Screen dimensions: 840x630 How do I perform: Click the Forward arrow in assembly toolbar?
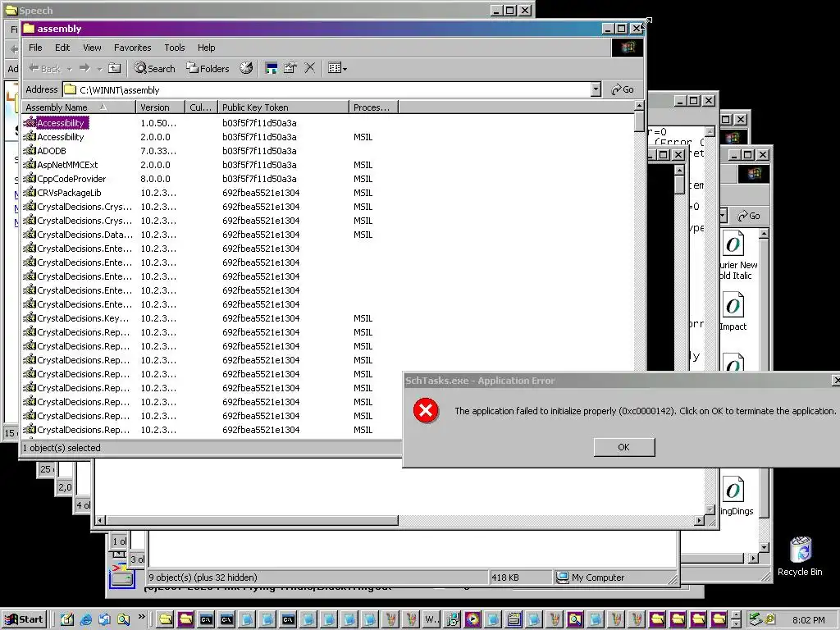(x=84, y=69)
